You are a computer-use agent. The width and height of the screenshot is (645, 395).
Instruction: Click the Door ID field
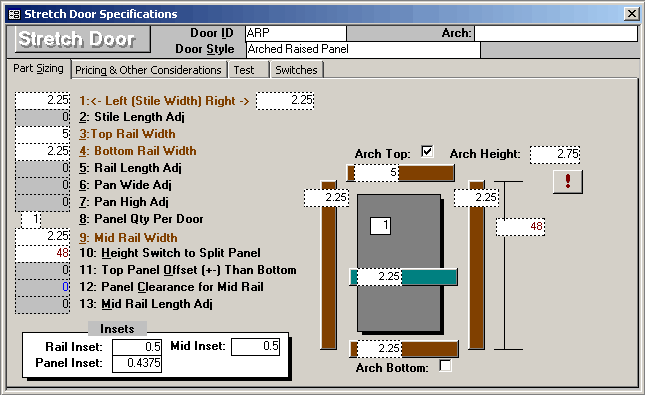[296, 33]
